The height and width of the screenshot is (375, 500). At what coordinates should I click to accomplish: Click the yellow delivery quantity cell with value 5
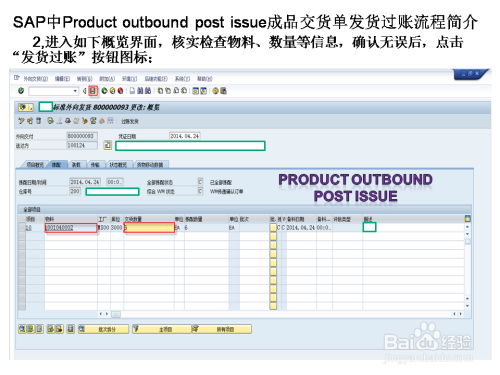149,228
